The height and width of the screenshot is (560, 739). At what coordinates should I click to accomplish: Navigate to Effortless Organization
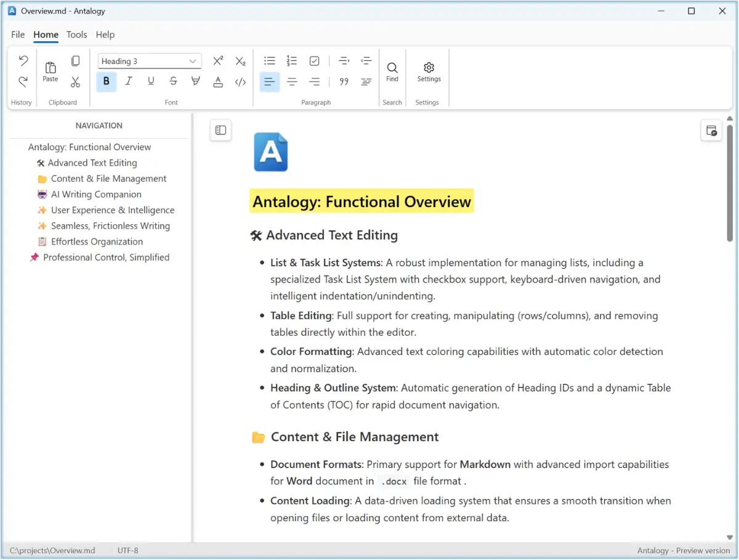pyautogui.click(x=90, y=241)
